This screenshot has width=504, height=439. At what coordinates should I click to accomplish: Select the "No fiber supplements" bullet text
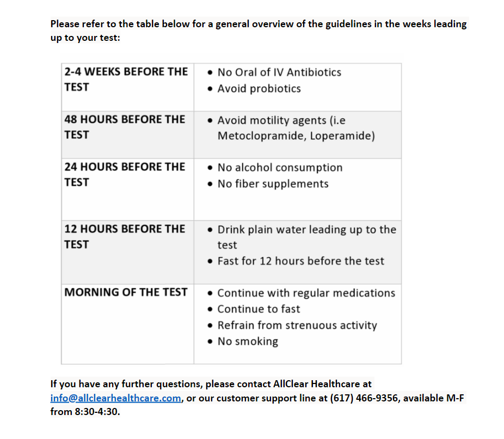pos(273,184)
